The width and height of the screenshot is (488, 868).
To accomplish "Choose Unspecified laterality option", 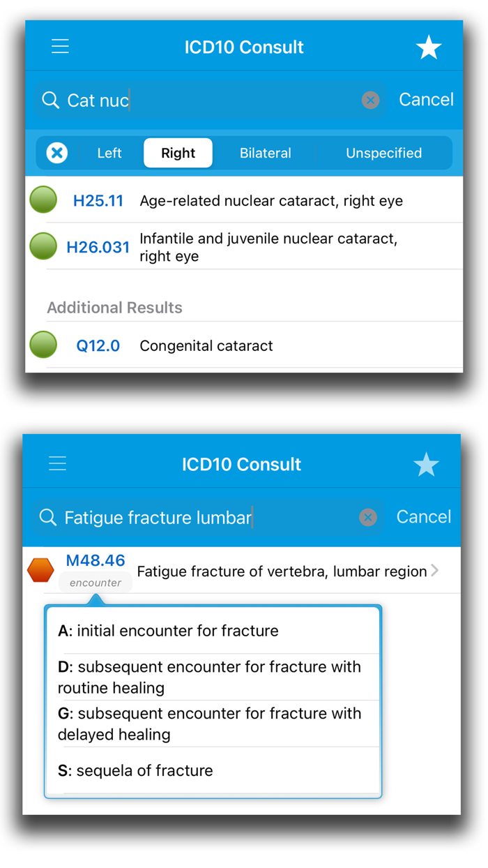I will [x=382, y=153].
